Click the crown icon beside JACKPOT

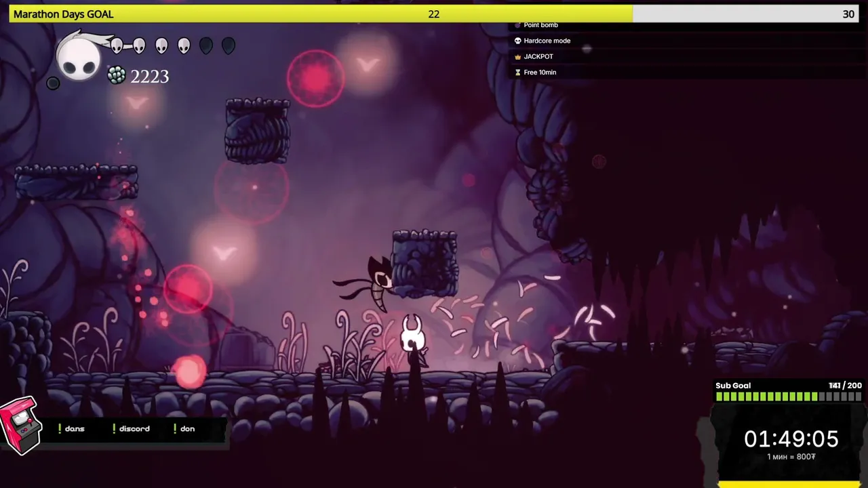(x=518, y=57)
